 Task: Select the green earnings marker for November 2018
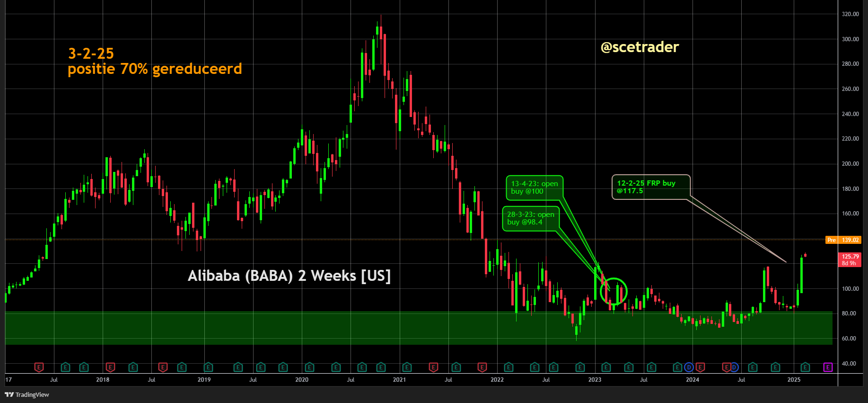pyautogui.click(x=182, y=367)
